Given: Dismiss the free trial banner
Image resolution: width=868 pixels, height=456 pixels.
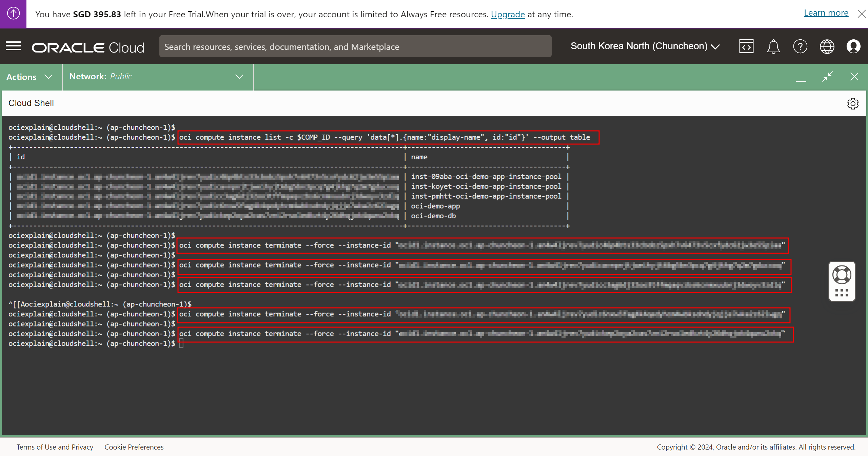Looking at the screenshot, I should tap(861, 14).
